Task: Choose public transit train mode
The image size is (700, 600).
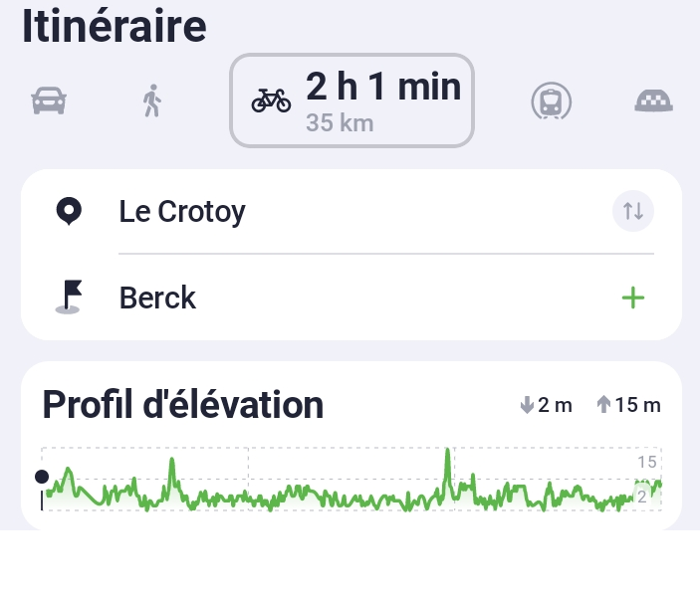Action: (551, 100)
